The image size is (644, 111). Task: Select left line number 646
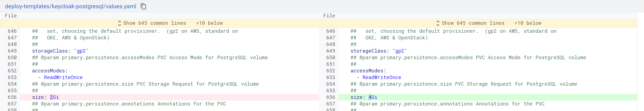(x=12, y=31)
